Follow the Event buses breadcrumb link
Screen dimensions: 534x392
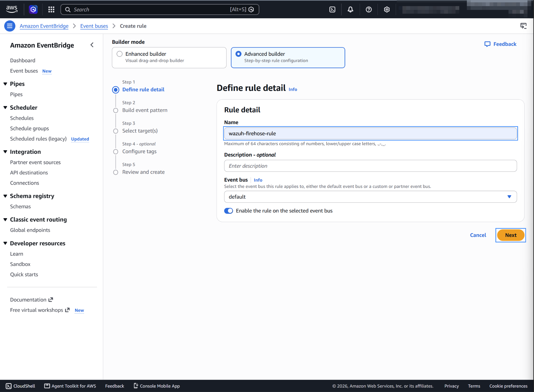point(94,26)
